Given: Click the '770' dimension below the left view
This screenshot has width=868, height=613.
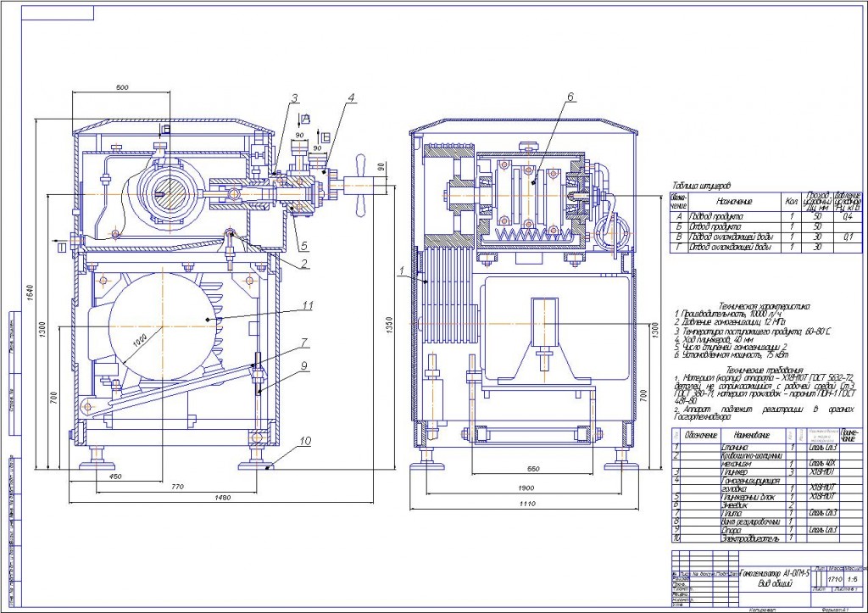Looking at the screenshot, I should click(x=176, y=487).
